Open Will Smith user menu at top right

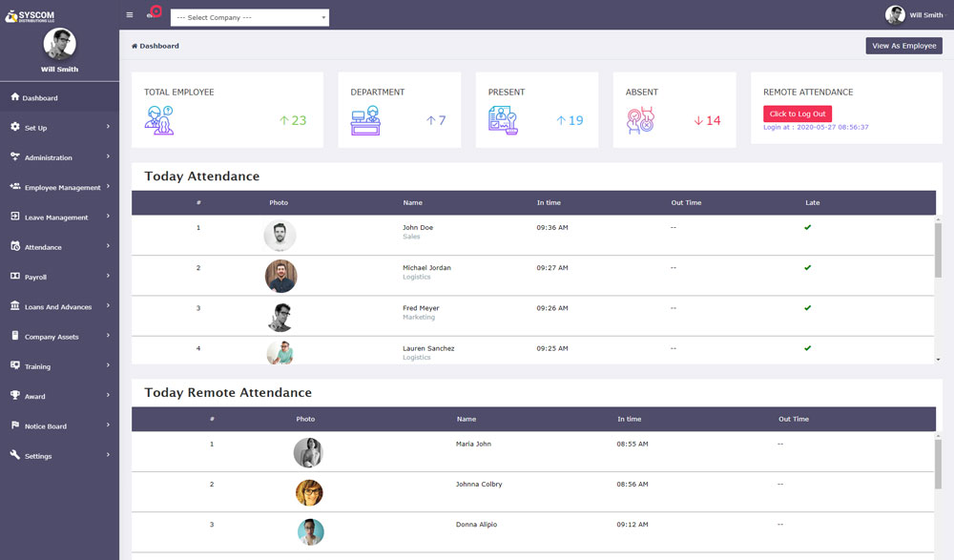tap(914, 15)
